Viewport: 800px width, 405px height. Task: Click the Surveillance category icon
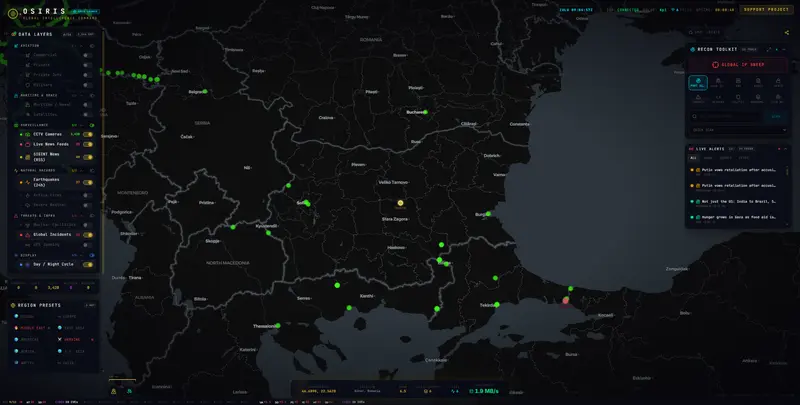coord(16,125)
